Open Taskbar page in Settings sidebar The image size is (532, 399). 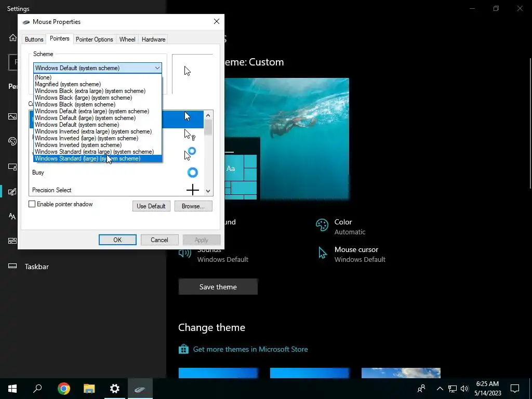37,267
